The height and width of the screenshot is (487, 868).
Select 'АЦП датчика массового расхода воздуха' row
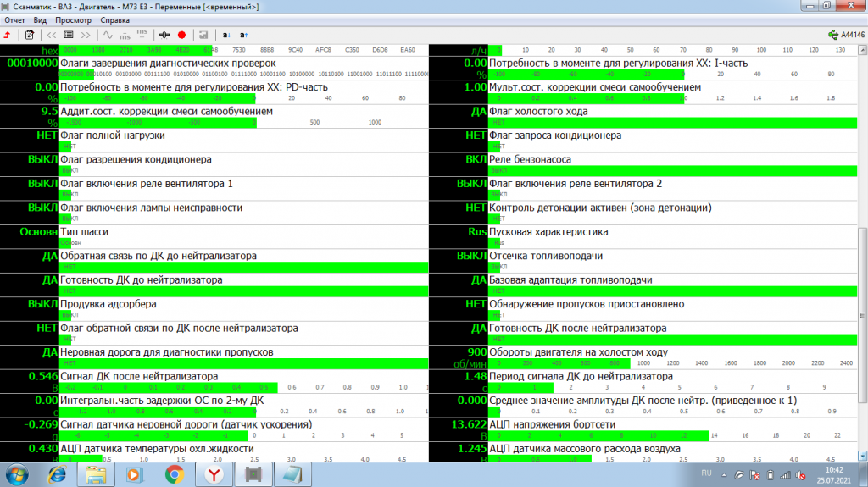pos(643,451)
